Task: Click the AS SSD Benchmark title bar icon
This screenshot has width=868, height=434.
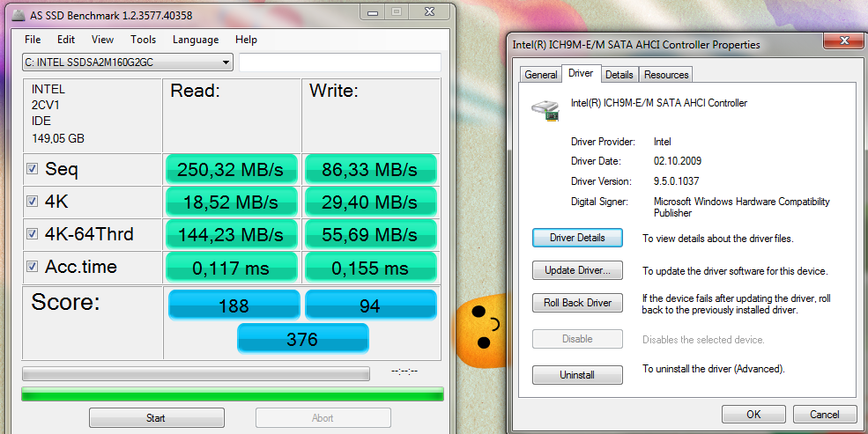Action: coord(19,15)
